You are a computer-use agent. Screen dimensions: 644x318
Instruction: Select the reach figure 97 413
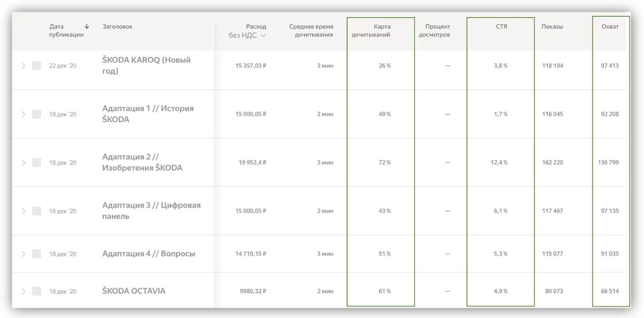(x=610, y=66)
